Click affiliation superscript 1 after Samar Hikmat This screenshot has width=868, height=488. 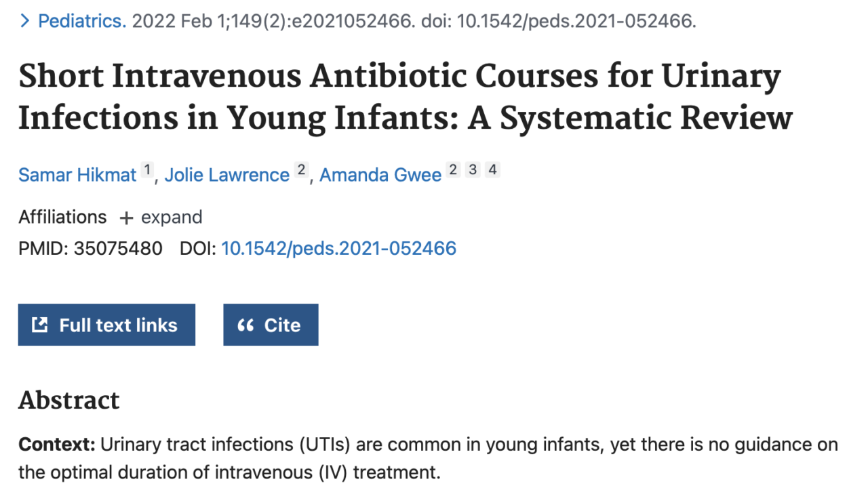point(148,171)
